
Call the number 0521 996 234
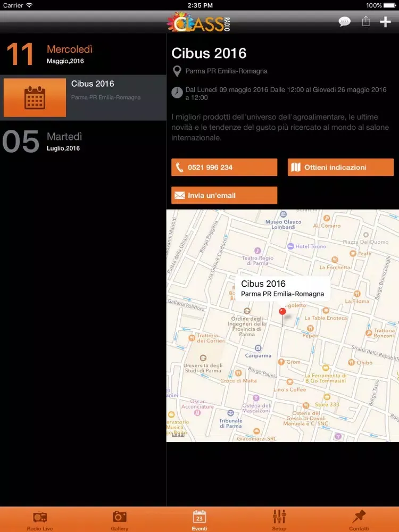click(225, 167)
